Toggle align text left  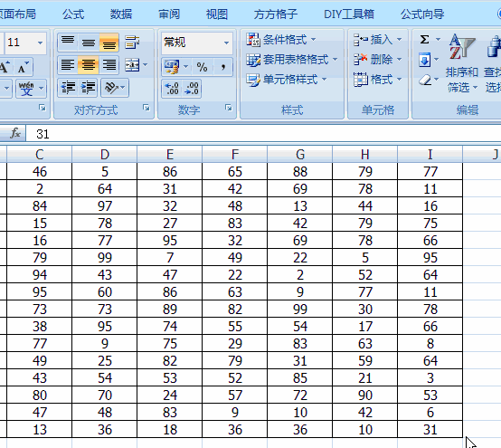(x=68, y=65)
